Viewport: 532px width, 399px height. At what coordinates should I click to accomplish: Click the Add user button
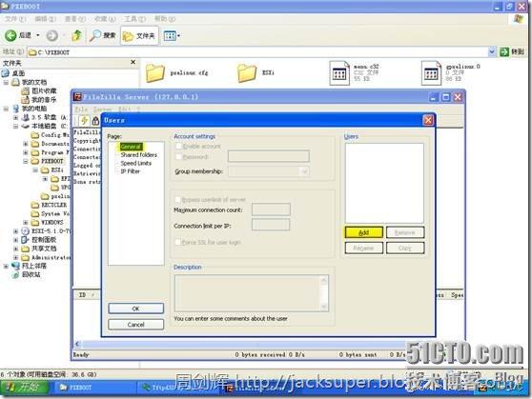click(363, 232)
